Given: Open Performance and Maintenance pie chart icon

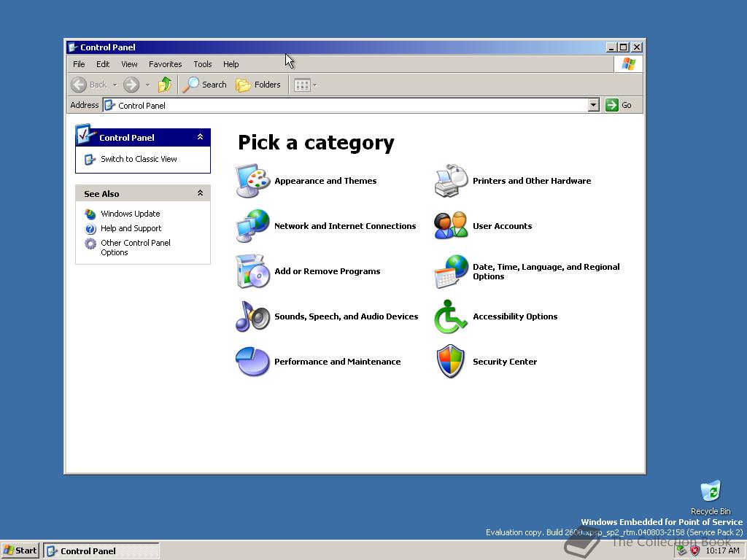Looking at the screenshot, I should [253, 362].
